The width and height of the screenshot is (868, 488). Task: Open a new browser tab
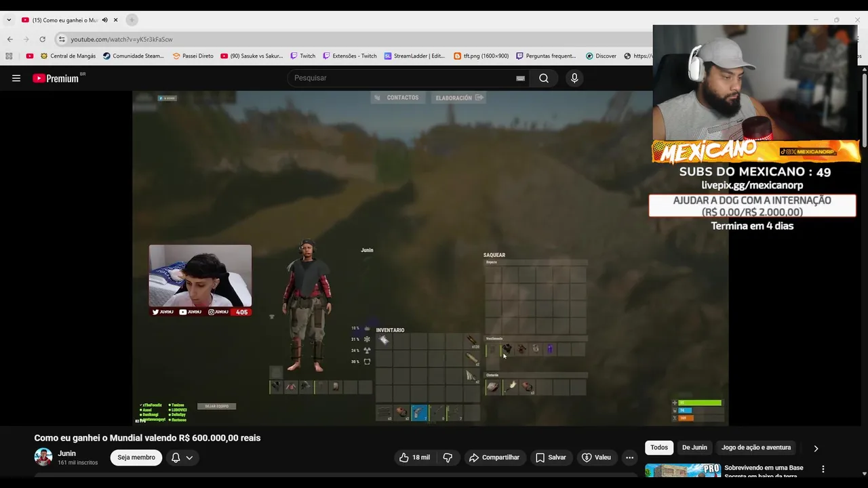[x=132, y=20]
